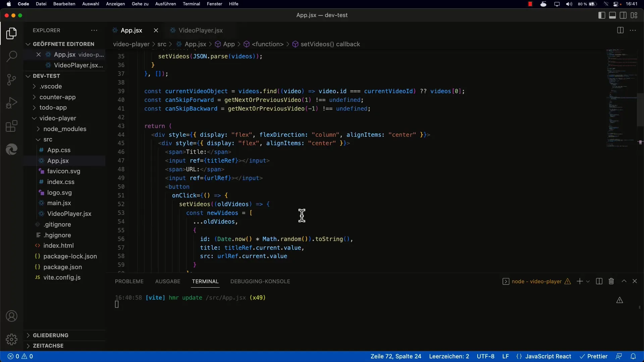Open the Edge browser tools icon in activity bar
Screen dimensions: 644x362
(11, 149)
